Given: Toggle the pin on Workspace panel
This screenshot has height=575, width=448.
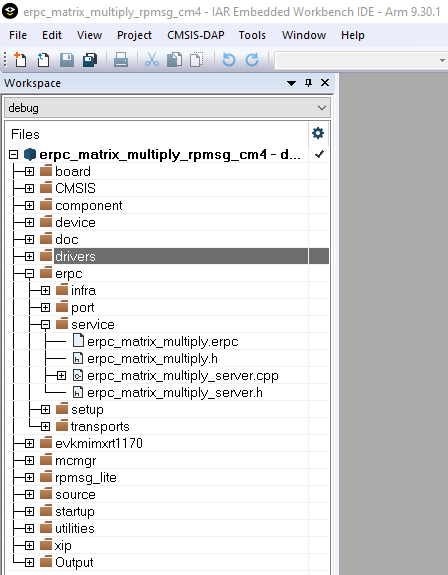Looking at the screenshot, I should click(308, 83).
